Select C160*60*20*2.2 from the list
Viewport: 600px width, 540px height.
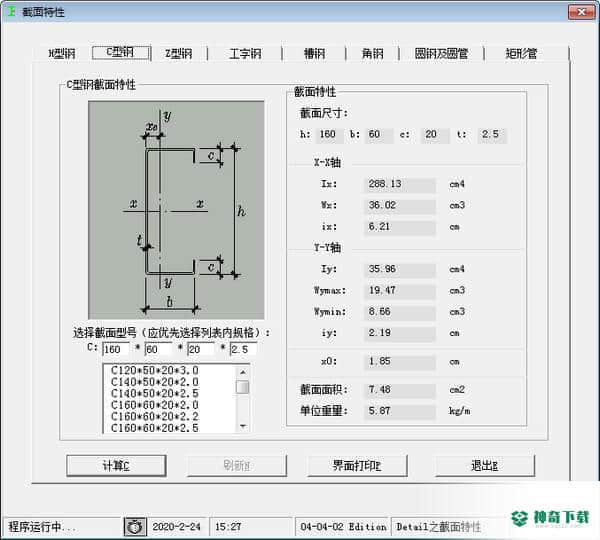[x=154, y=416]
